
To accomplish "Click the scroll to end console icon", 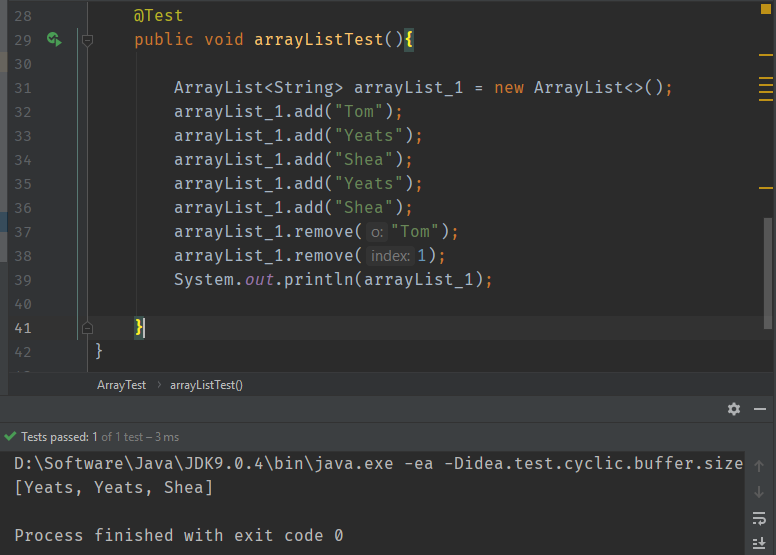I will click(759, 544).
